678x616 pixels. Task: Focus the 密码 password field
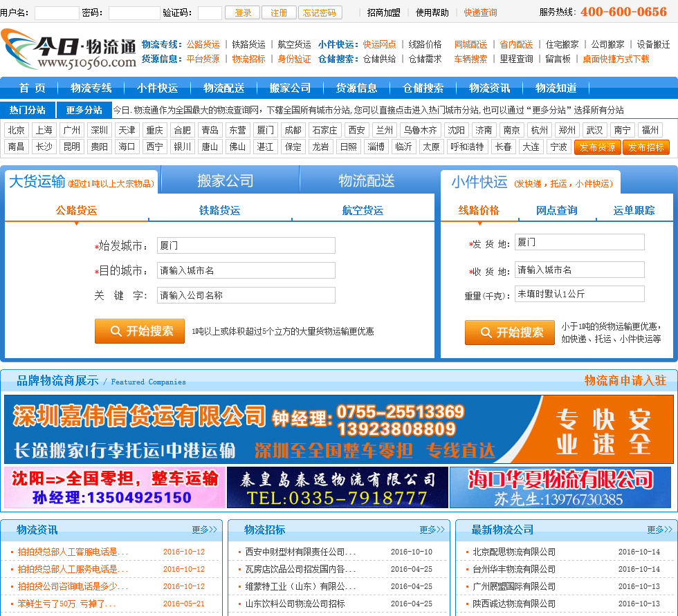click(x=134, y=13)
